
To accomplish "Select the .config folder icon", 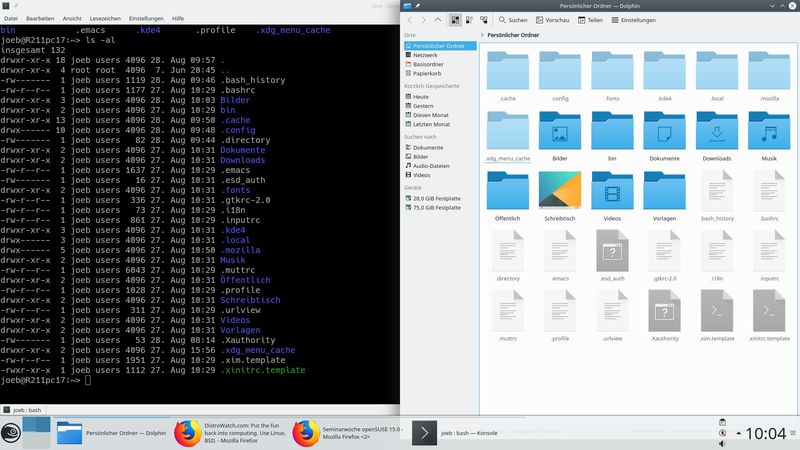I will pos(560,71).
